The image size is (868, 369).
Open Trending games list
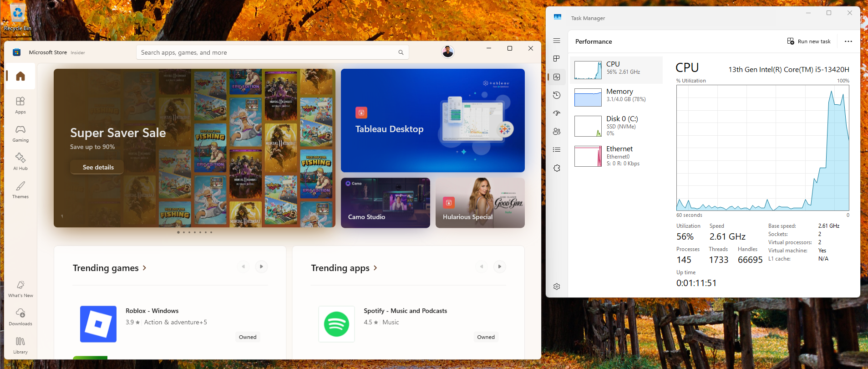pyautogui.click(x=110, y=268)
